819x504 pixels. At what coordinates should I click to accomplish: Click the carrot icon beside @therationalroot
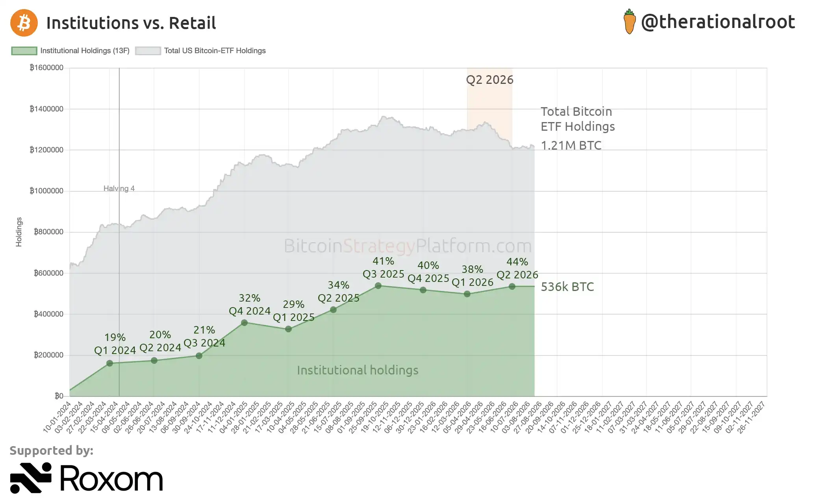[x=630, y=22]
